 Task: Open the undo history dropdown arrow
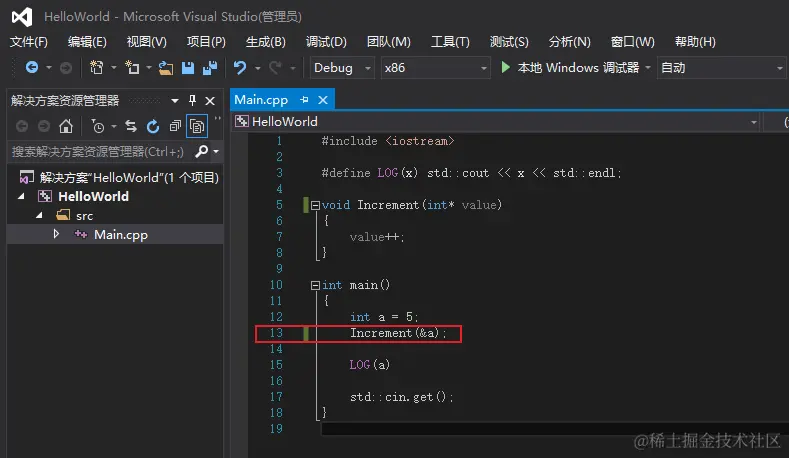coord(258,68)
